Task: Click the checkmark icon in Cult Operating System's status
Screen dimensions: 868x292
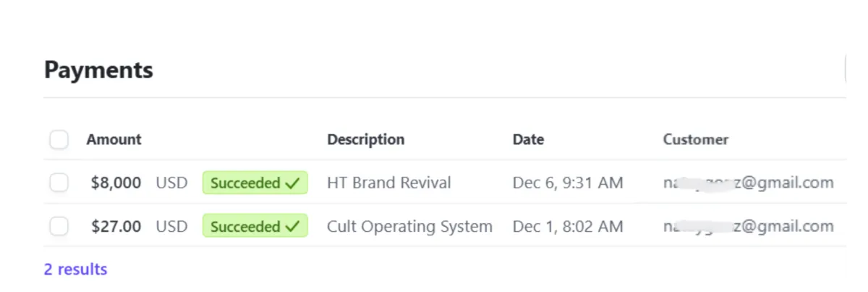Action: [292, 227]
